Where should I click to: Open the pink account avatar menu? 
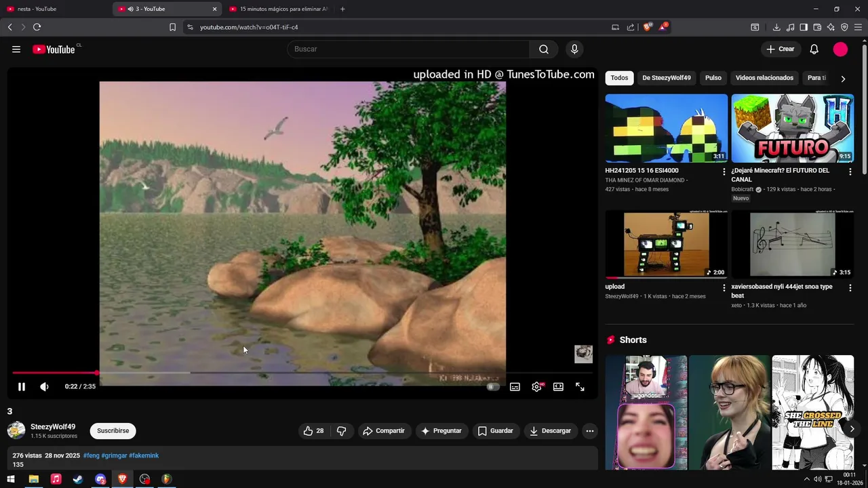point(840,49)
